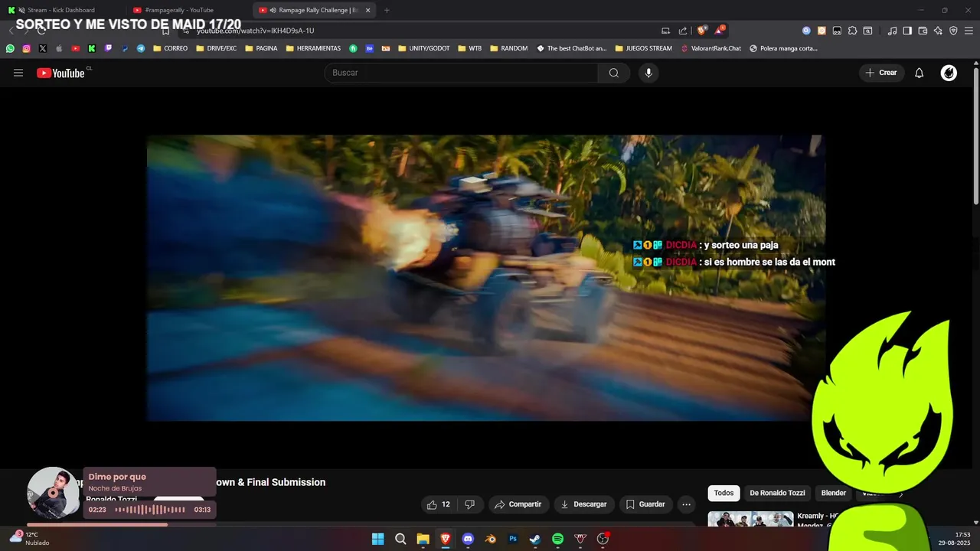The width and height of the screenshot is (980, 551).
Task: Dislike the video with thumbs down
Action: pyautogui.click(x=470, y=504)
